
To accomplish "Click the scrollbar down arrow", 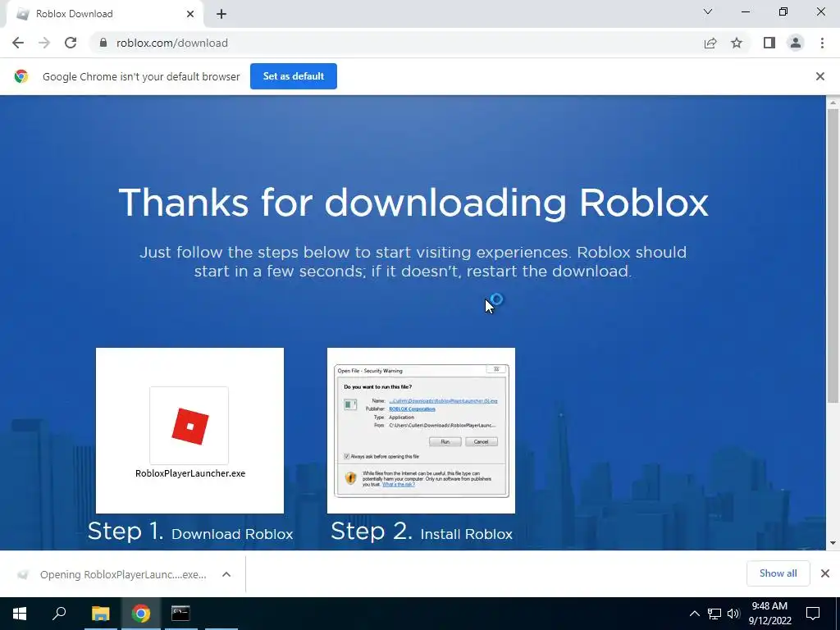I will tap(833, 543).
